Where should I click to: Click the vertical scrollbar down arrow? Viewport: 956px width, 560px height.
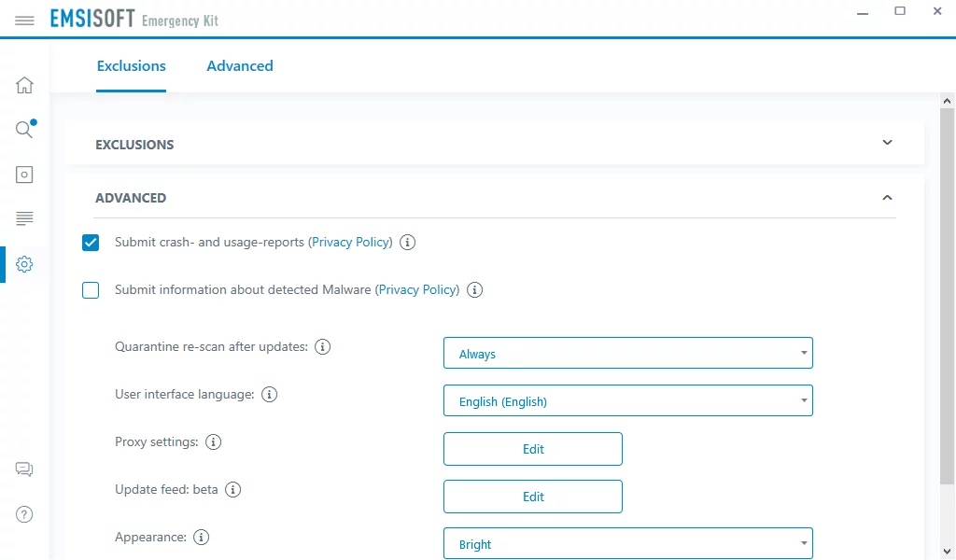(x=947, y=550)
